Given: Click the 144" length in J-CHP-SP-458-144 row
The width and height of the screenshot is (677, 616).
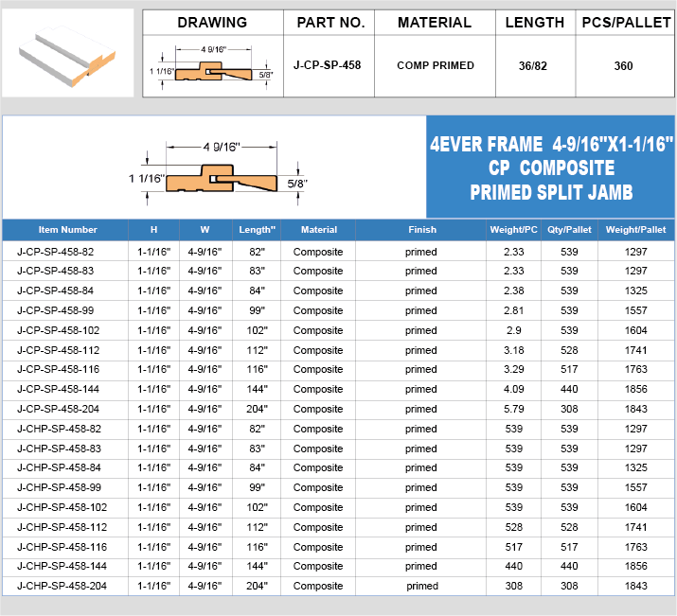Looking at the screenshot, I should click(257, 566).
